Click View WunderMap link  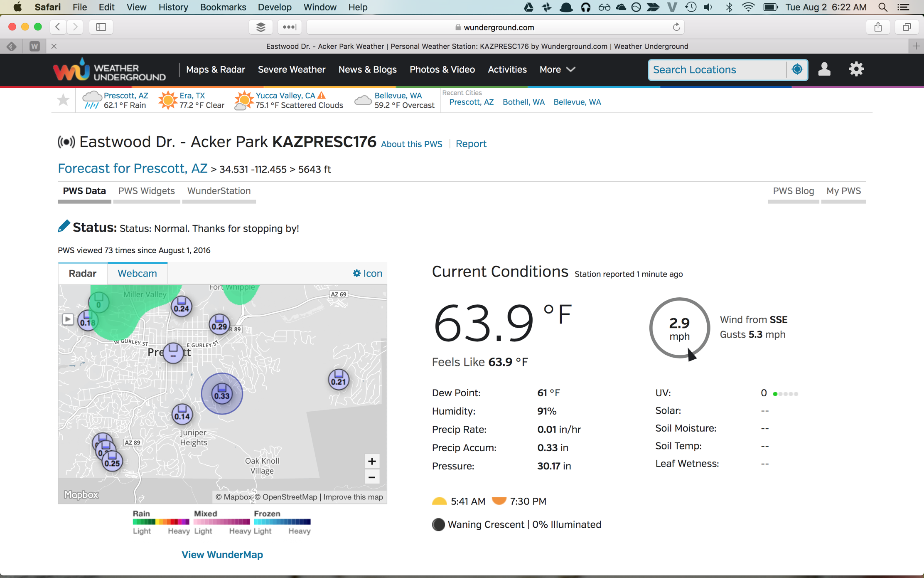(x=222, y=554)
